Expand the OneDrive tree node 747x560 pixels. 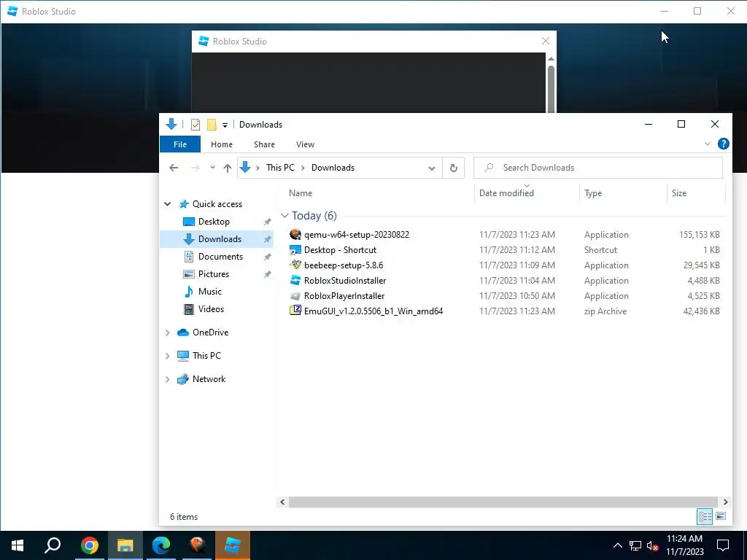point(167,332)
